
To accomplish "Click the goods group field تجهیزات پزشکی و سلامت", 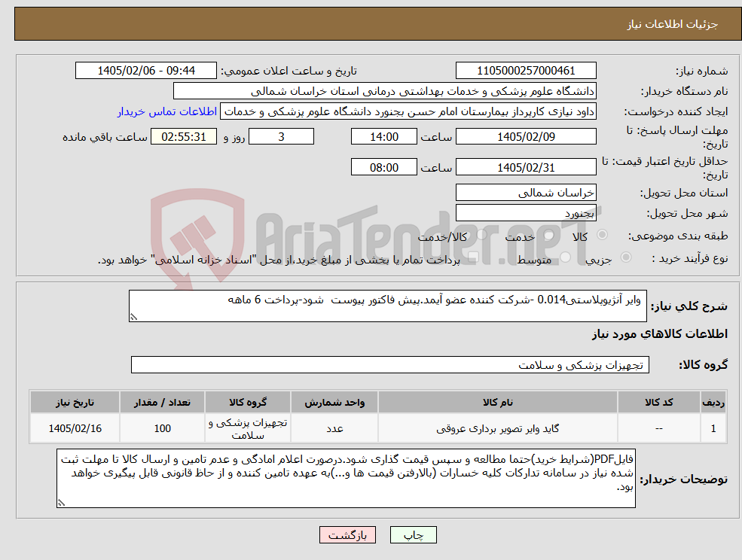I will coord(390,364).
